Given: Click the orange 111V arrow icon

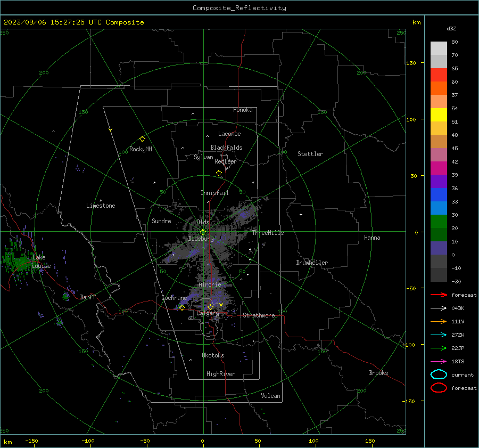Looking at the screenshot, I should coord(439,321).
